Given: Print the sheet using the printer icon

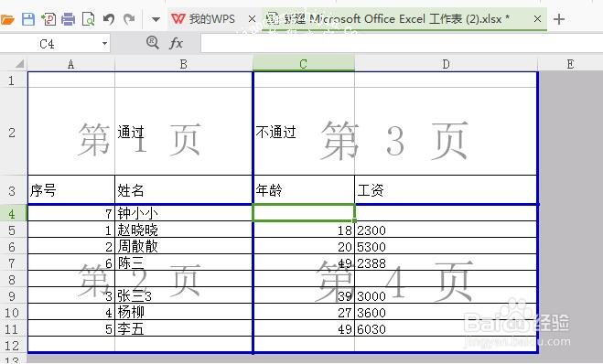Looking at the screenshot, I should (x=68, y=19).
